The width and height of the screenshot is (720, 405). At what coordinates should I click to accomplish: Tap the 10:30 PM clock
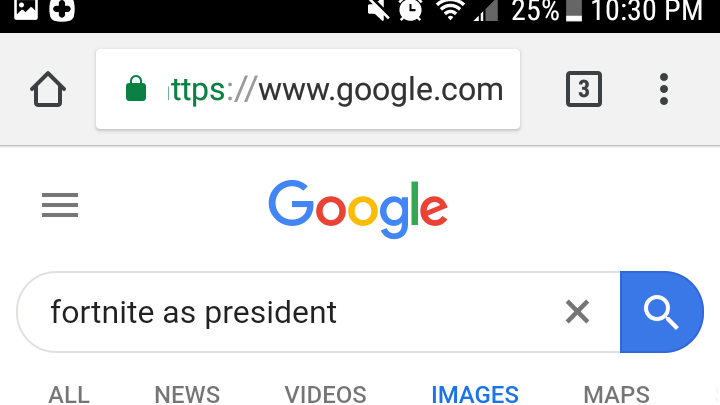coord(647,10)
